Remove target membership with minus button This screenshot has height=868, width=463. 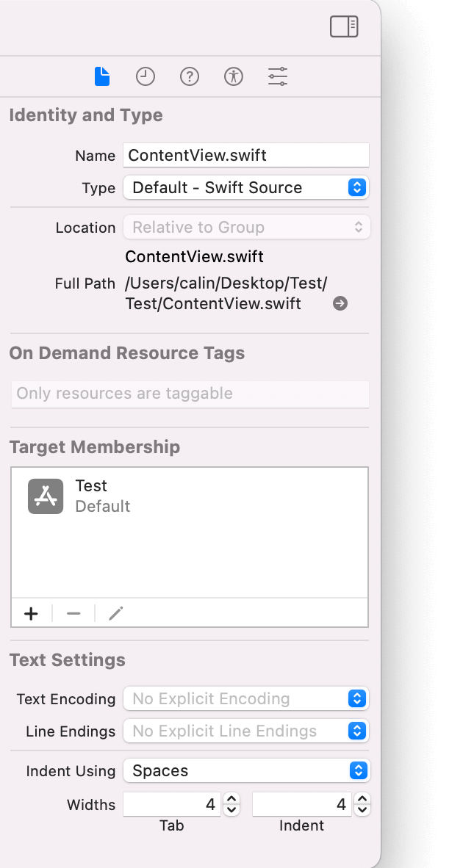tap(73, 613)
